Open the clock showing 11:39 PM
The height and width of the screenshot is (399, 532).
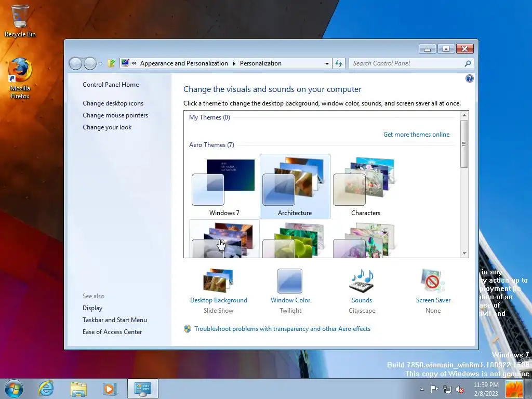click(486, 389)
